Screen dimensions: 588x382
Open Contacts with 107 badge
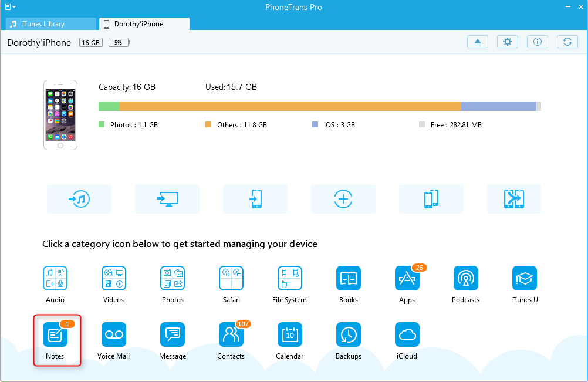(231, 335)
